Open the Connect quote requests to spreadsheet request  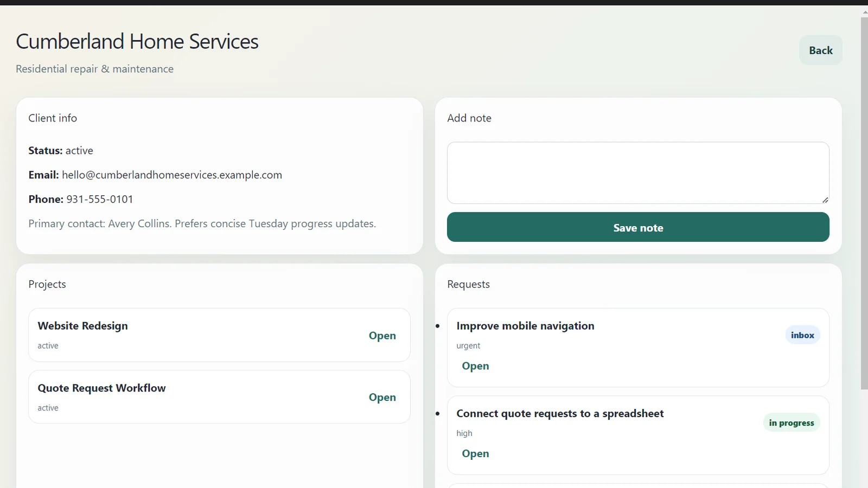(475, 454)
